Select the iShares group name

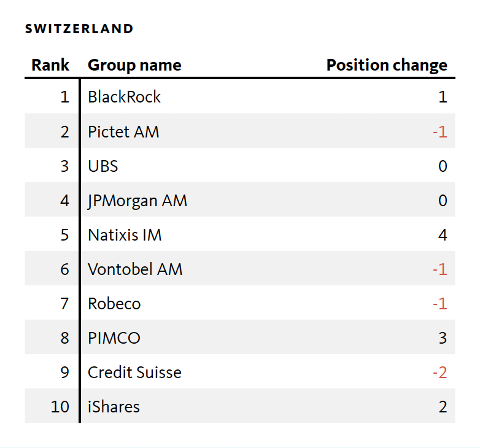tap(114, 406)
